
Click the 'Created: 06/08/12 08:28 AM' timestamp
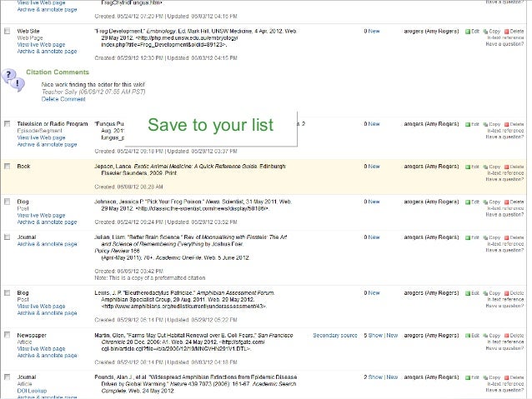pos(128,187)
